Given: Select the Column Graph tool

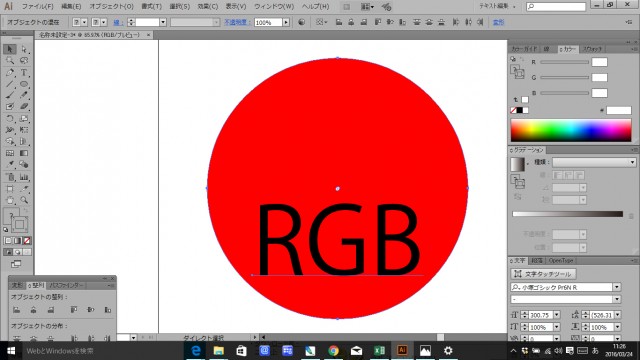Looking at the screenshot, I should click(x=24, y=177).
